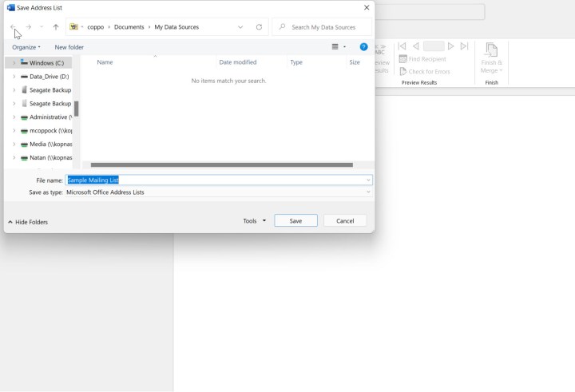Open the Organize menu
575x392 pixels.
(x=26, y=47)
